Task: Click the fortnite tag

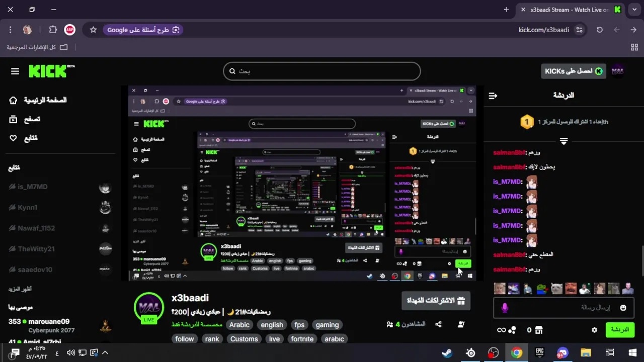Action: coord(302,339)
